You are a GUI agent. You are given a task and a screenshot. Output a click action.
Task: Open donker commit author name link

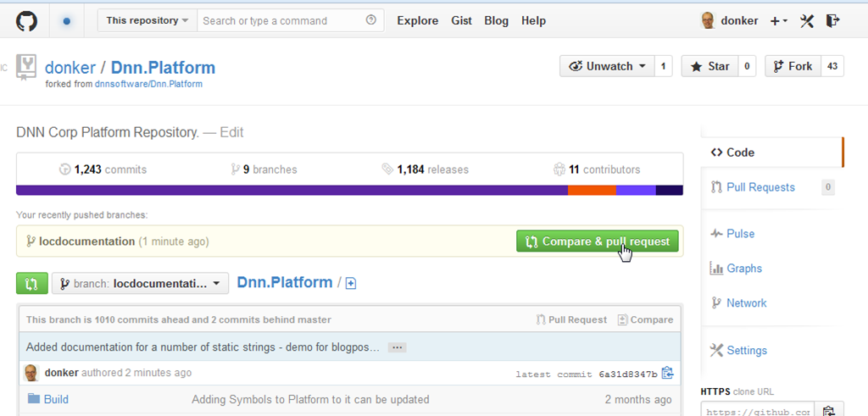click(61, 373)
